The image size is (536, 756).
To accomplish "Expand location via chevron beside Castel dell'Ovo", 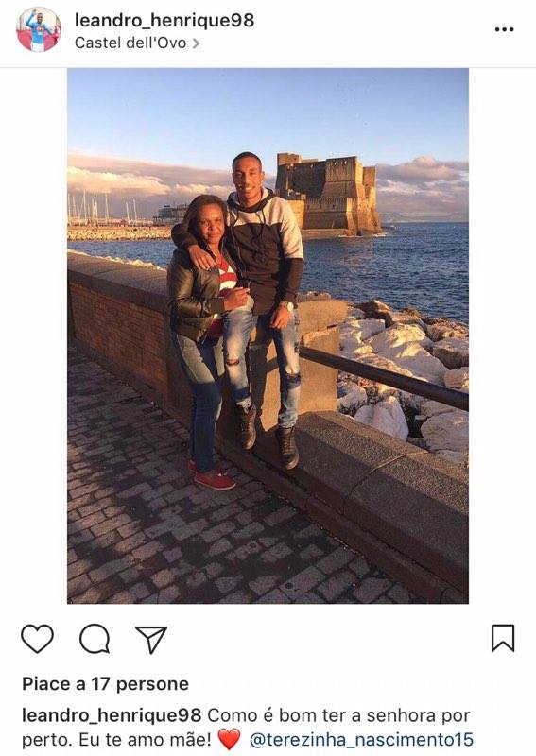I will (196, 43).
